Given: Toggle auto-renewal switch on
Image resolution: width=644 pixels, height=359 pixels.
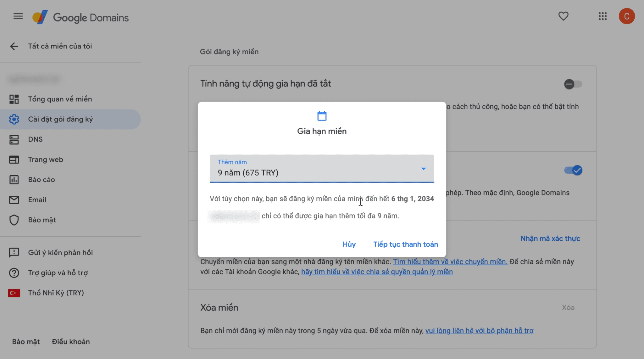Looking at the screenshot, I should coord(573,84).
